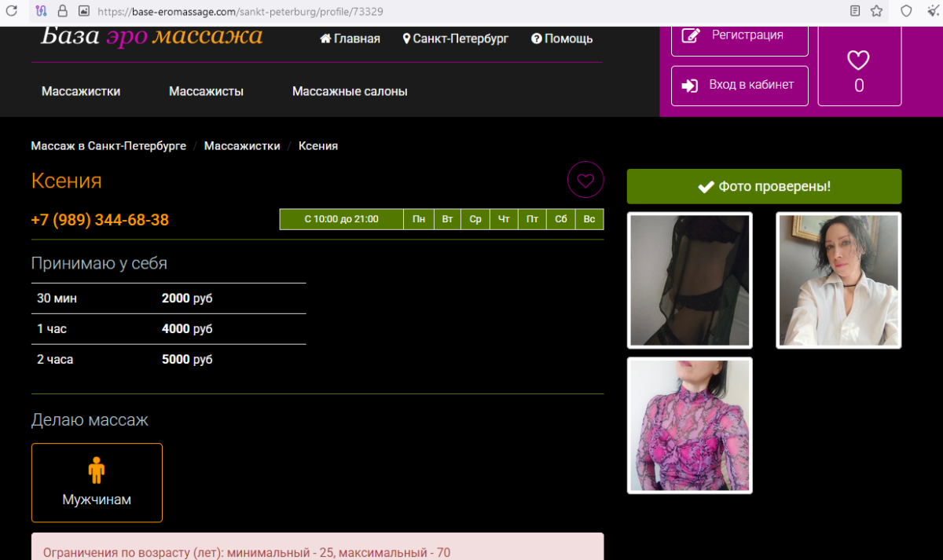Go to Главная home page
The width and height of the screenshot is (943, 560).
pos(350,38)
